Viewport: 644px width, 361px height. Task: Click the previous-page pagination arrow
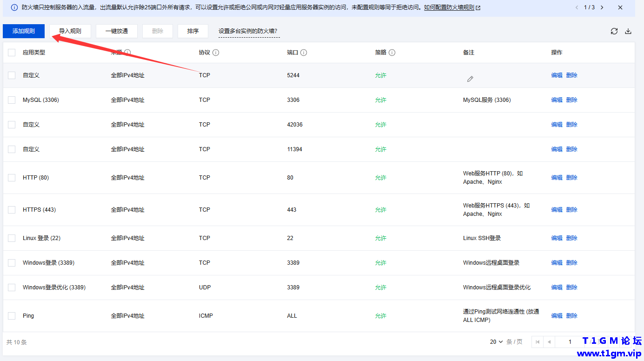549,342
